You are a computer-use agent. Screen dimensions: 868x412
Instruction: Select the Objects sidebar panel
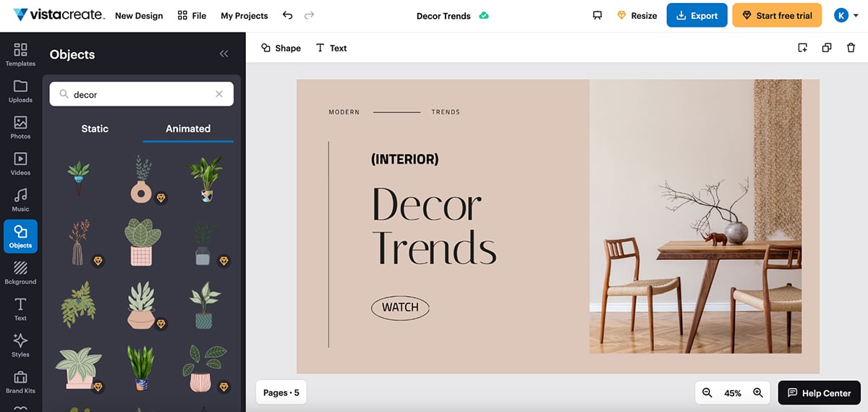click(20, 237)
